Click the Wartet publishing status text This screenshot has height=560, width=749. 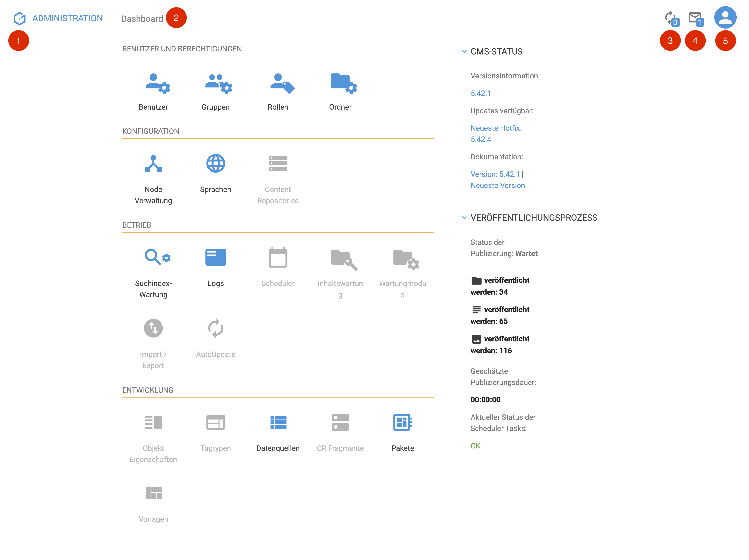526,254
